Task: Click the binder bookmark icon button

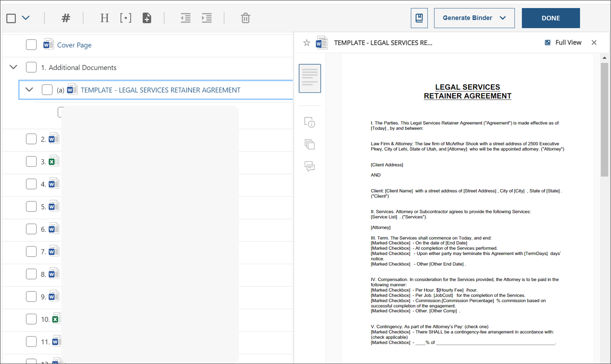Action: [x=419, y=18]
